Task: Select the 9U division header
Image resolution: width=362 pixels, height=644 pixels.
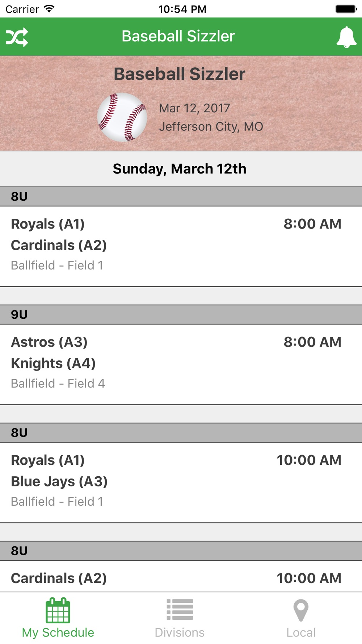Action: pos(181,314)
